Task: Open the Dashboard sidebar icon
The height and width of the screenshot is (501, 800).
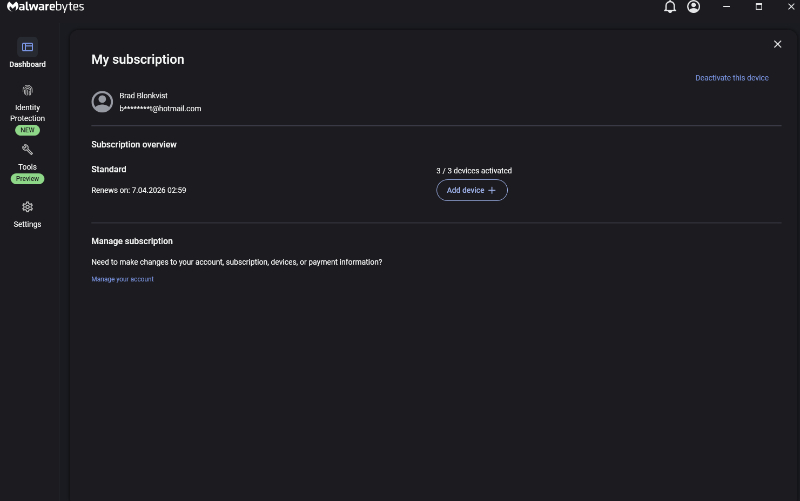Action: point(28,47)
